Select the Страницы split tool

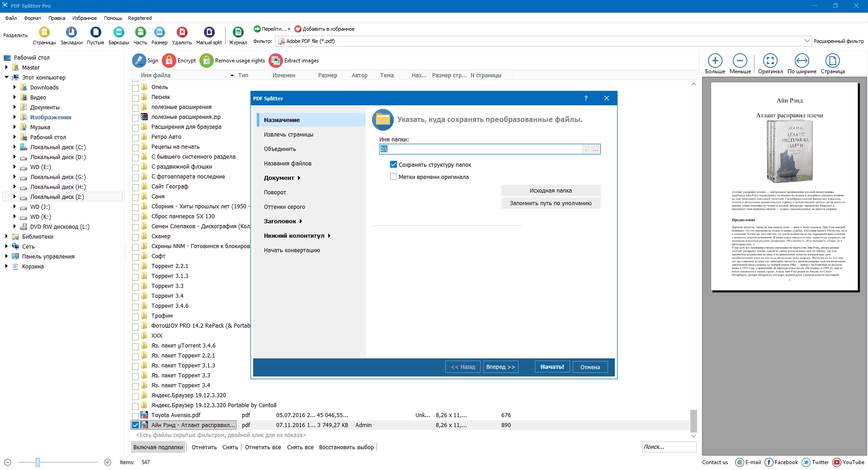click(44, 35)
